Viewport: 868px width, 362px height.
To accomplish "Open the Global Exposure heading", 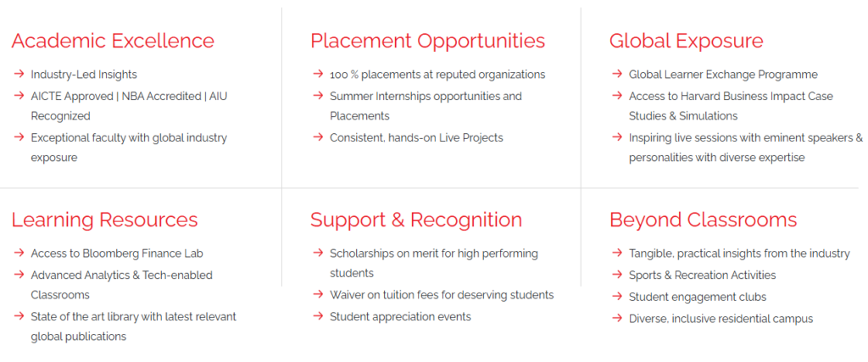I will click(x=687, y=41).
